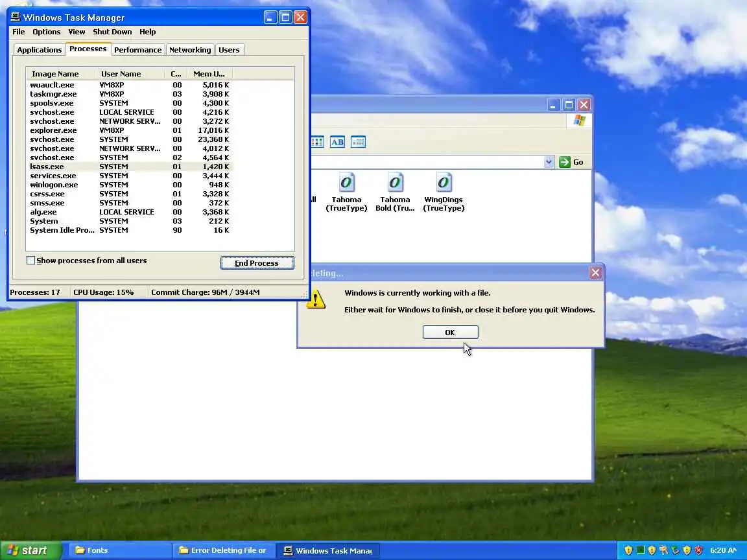Click the 4,564 K svchost.exe memory cell
Viewport: 747px width, 560px height.
click(215, 157)
